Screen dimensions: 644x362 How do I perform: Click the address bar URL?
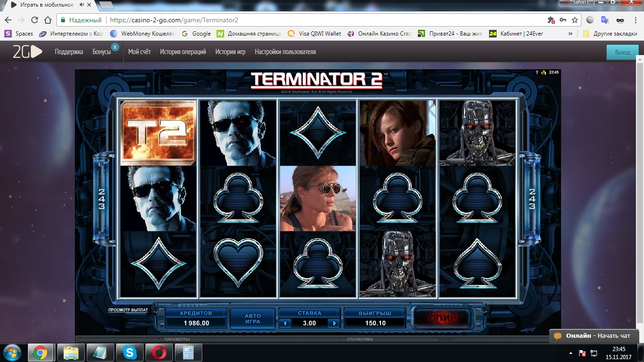click(174, 20)
